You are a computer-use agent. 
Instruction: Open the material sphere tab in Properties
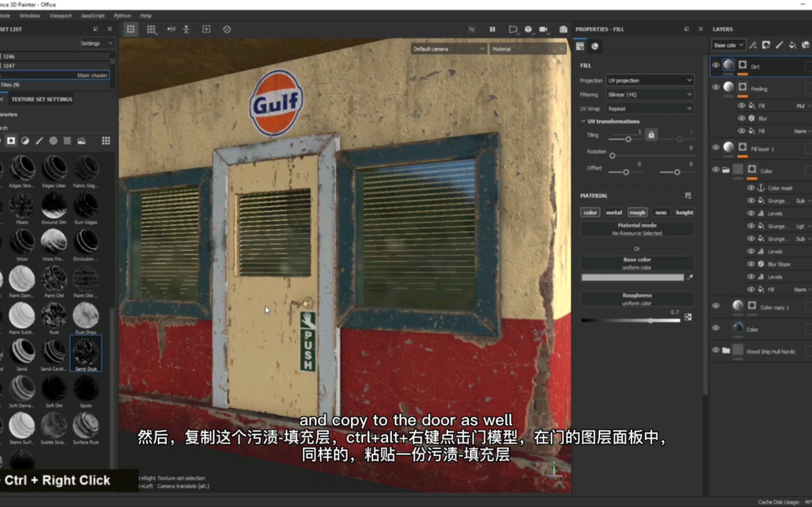tap(595, 46)
